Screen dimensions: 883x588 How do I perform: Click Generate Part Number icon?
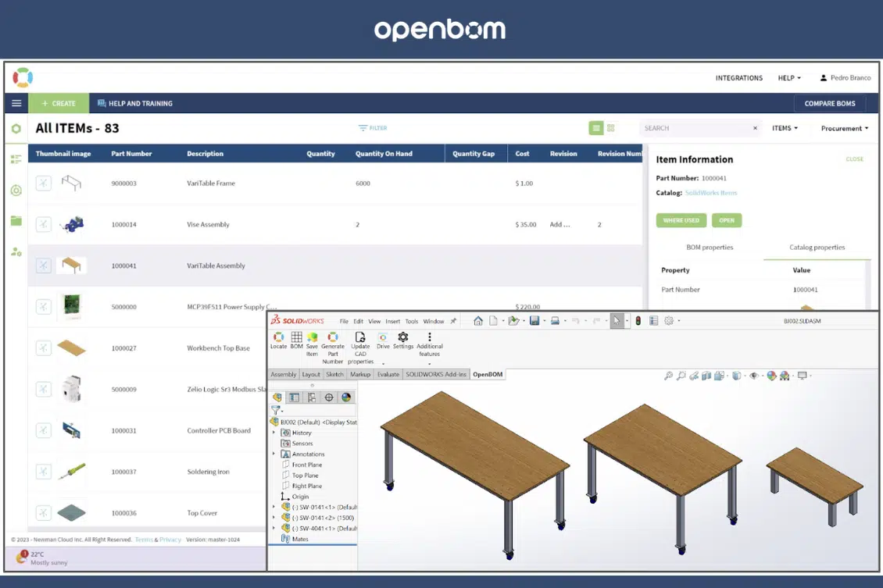coord(333,337)
